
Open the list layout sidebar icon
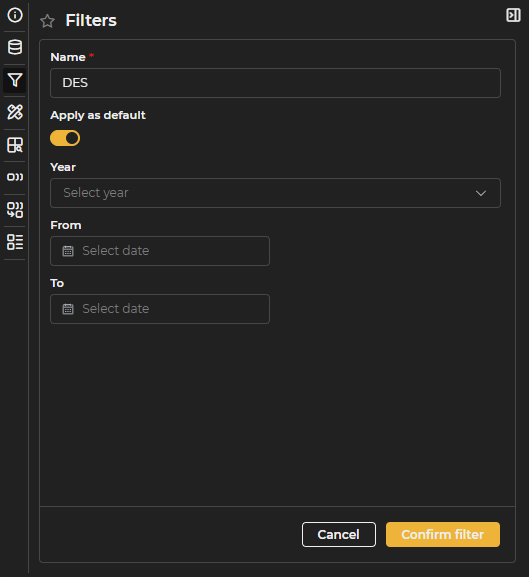click(x=15, y=242)
